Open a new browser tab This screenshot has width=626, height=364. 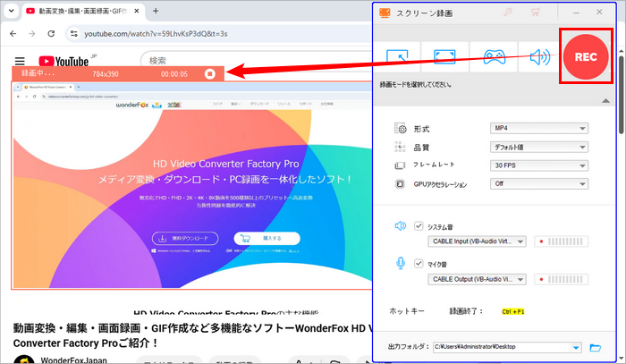pos(156,11)
